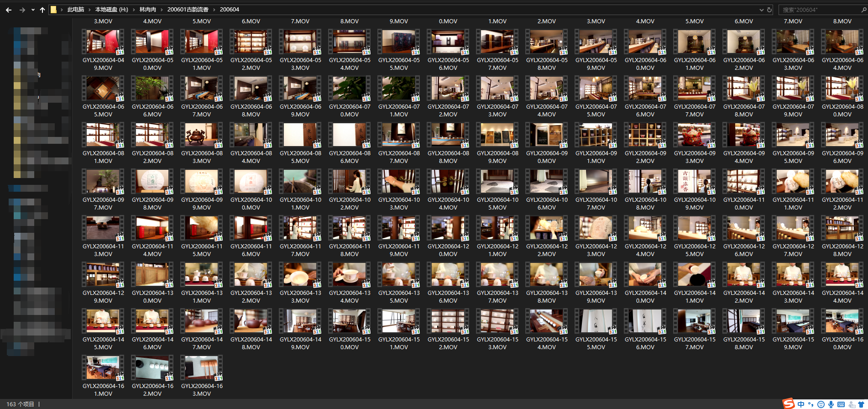Screen dimensions: 868x409
Task: Select video GYLX200604-093.MOV thumbnail
Action: pyautogui.click(x=694, y=136)
